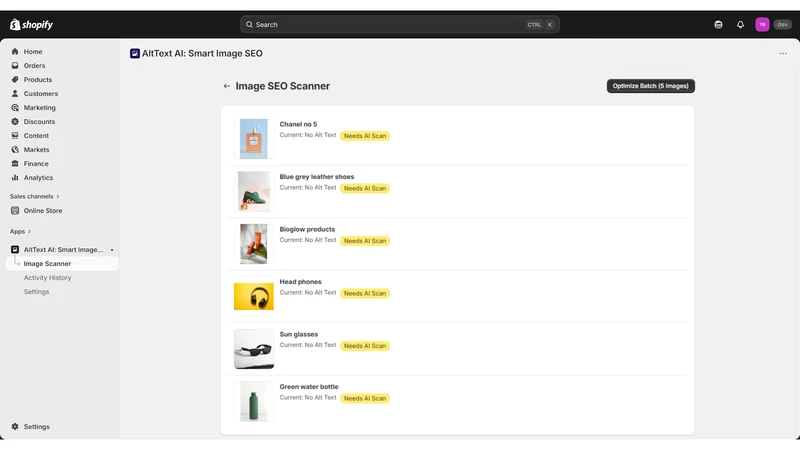Click Current: No Alt Text under Chanel no 5
The height and width of the screenshot is (450, 800).
[308, 135]
